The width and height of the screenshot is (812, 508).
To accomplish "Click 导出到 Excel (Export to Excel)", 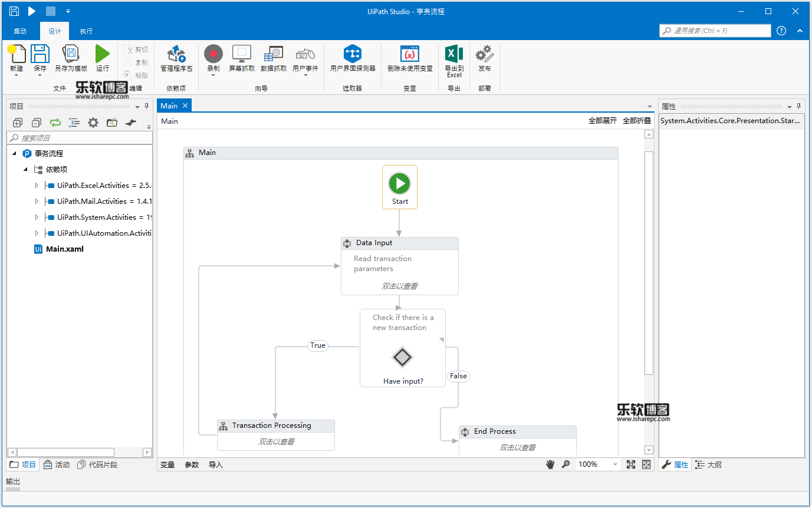I will click(x=454, y=54).
